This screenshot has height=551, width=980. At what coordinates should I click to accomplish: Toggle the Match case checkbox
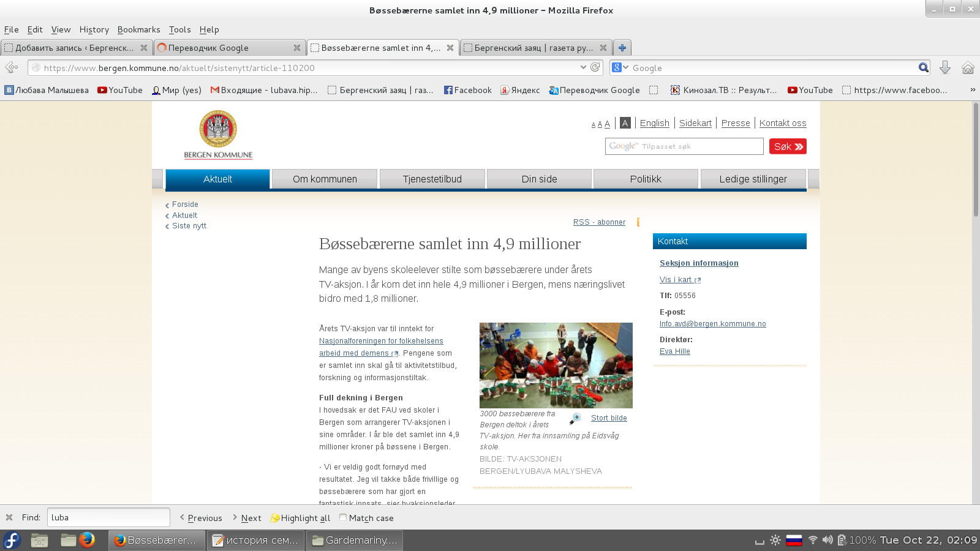tap(343, 517)
